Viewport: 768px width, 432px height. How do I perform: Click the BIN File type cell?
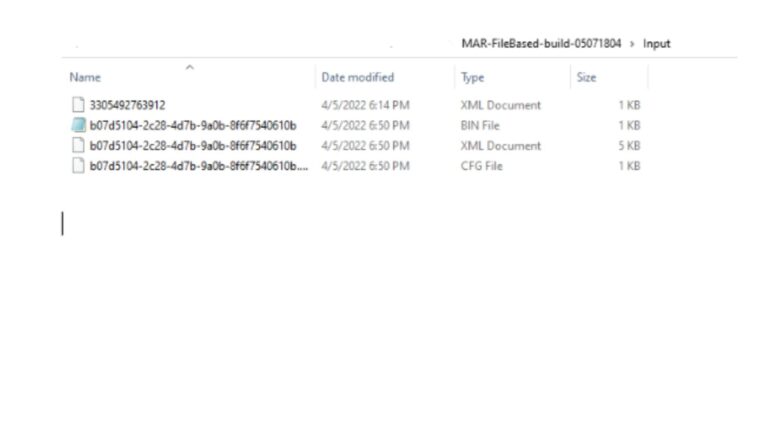click(x=480, y=126)
